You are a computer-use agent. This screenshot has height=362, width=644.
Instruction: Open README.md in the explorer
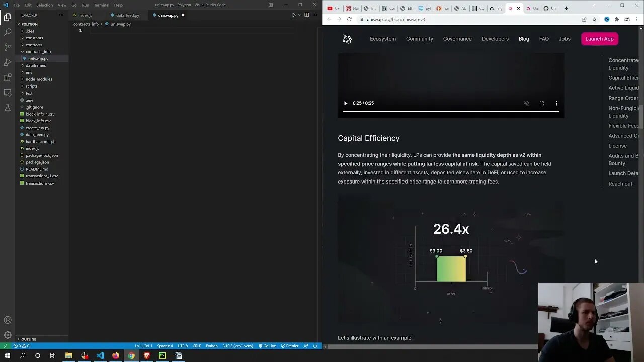tap(37, 169)
